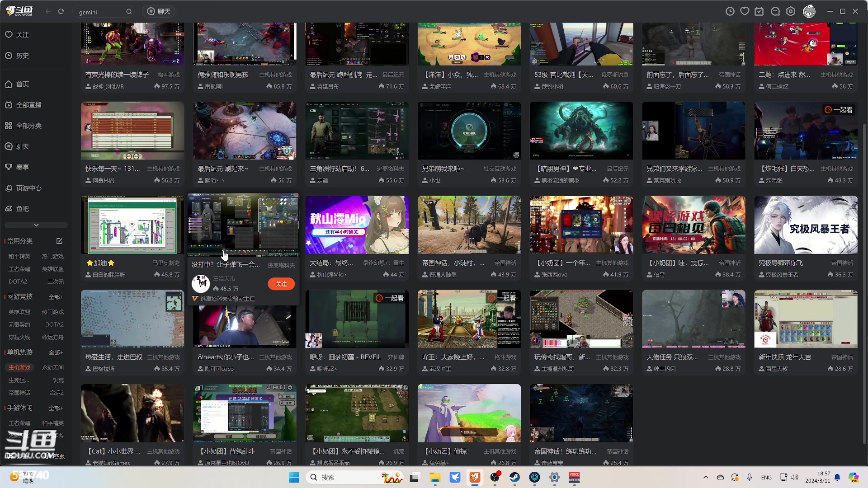Go back with the top bar arrow
Image resolution: width=868 pixels, height=488 pixels.
[48, 12]
